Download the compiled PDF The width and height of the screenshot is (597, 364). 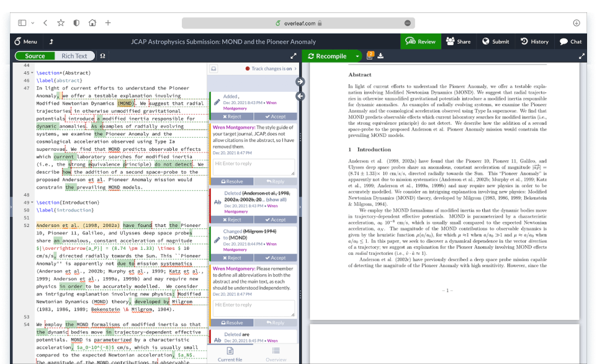(380, 56)
